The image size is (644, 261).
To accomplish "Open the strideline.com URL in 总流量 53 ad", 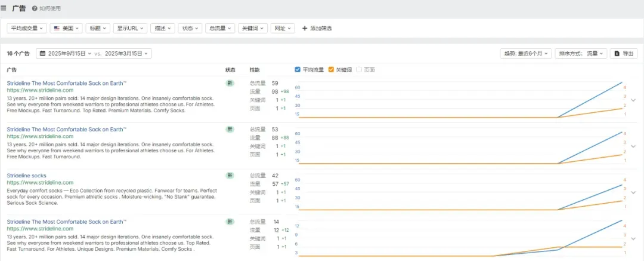I will (41, 136).
